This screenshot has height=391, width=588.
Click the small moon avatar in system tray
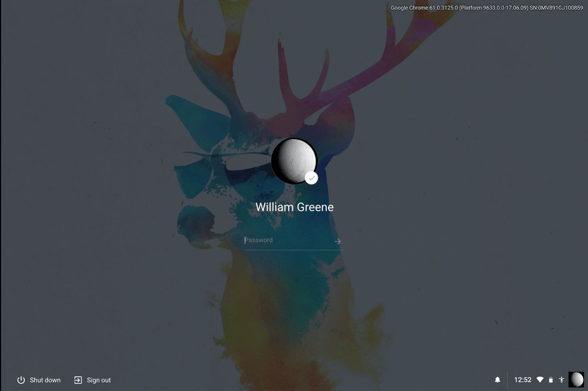coord(576,380)
